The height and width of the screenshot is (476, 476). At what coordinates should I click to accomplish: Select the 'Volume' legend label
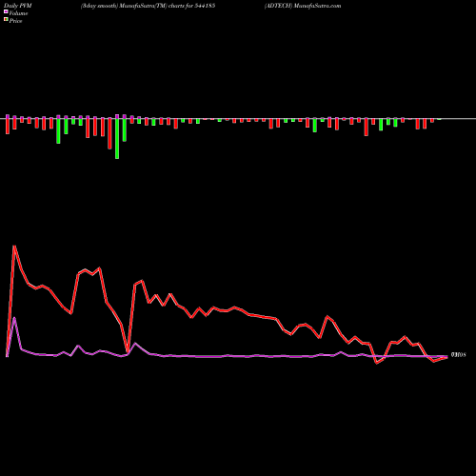(18, 13)
